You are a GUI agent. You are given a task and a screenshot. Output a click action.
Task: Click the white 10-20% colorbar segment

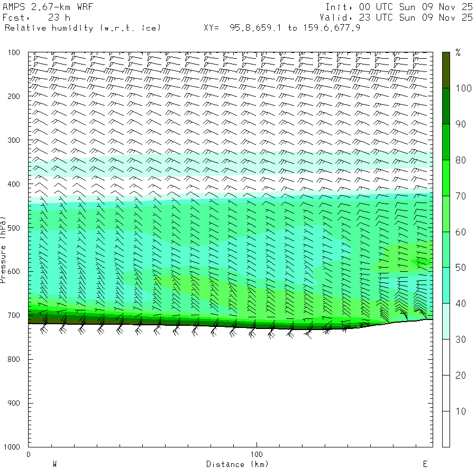pos(446,393)
